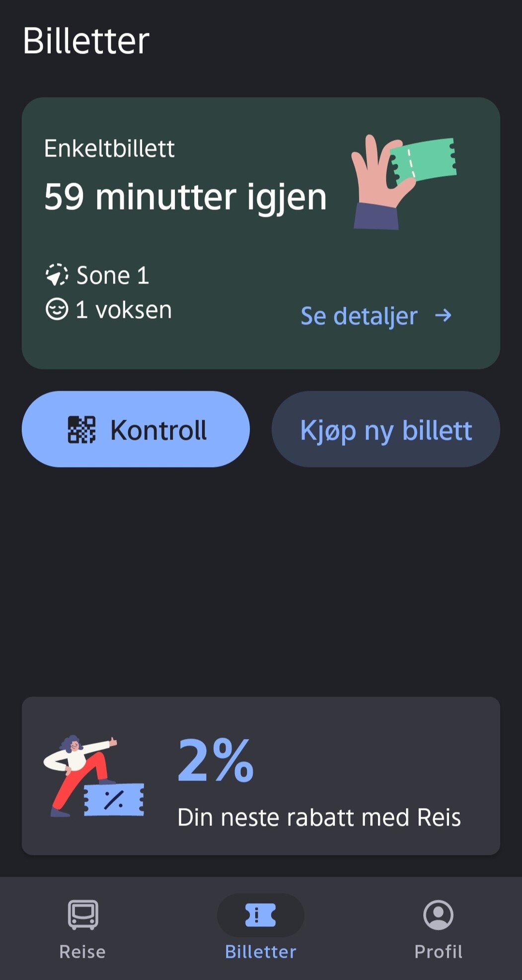Tap the ticket icon in bottom navigation

click(260, 914)
